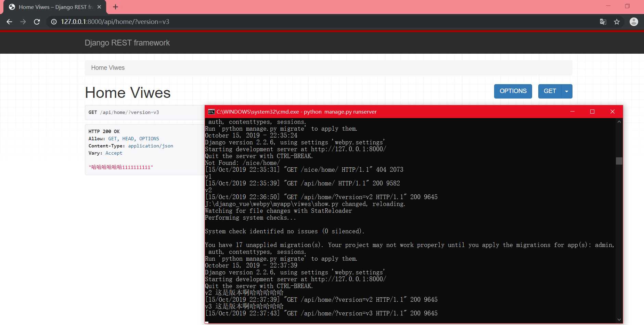Maximize the cmd.exe window
The image size is (644, 325).
point(592,112)
